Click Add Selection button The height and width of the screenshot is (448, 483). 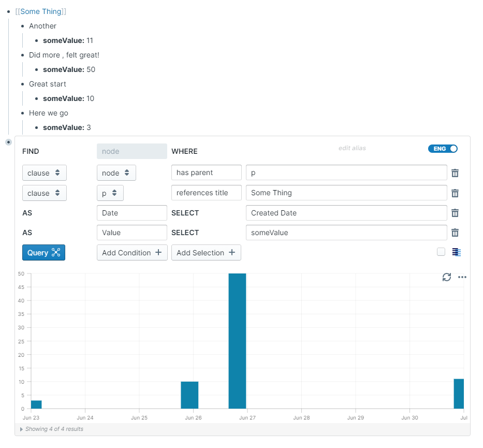coord(206,253)
